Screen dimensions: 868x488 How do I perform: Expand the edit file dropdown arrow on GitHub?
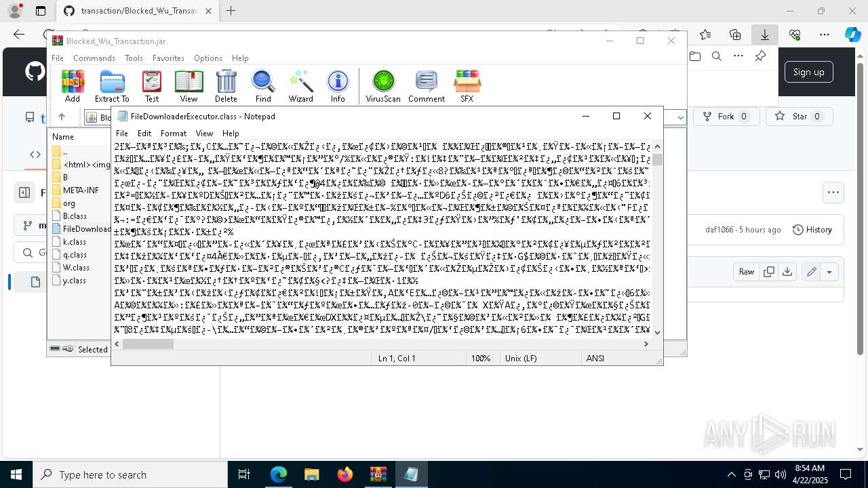(x=829, y=272)
